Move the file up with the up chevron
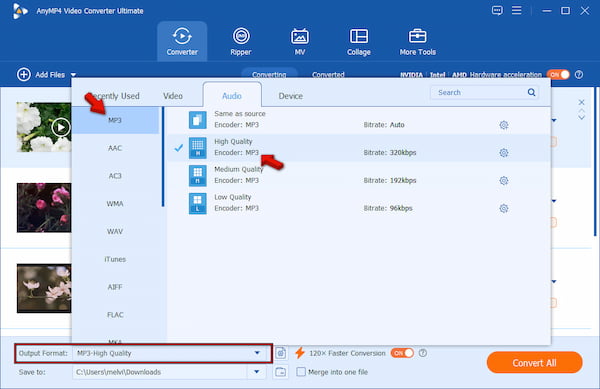 click(x=581, y=111)
